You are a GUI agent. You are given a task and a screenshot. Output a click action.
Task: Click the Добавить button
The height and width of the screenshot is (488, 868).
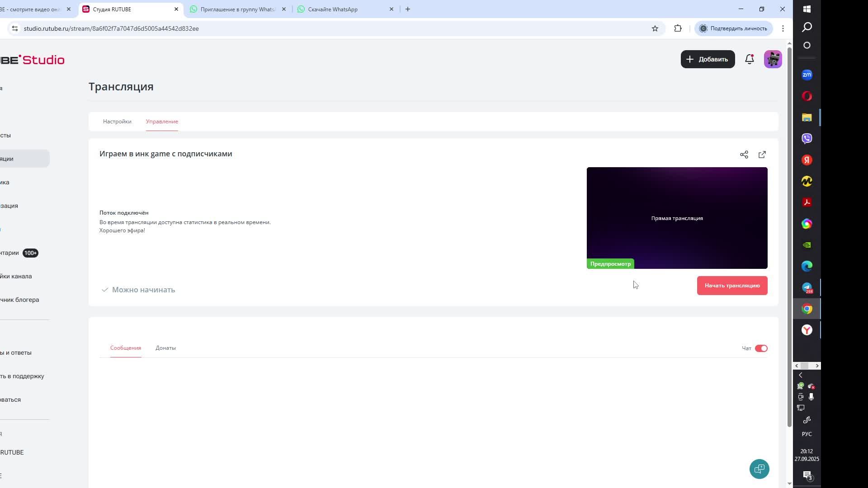pyautogui.click(x=708, y=59)
